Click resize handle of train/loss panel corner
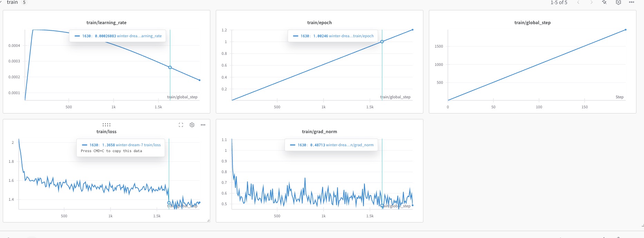 [208, 220]
